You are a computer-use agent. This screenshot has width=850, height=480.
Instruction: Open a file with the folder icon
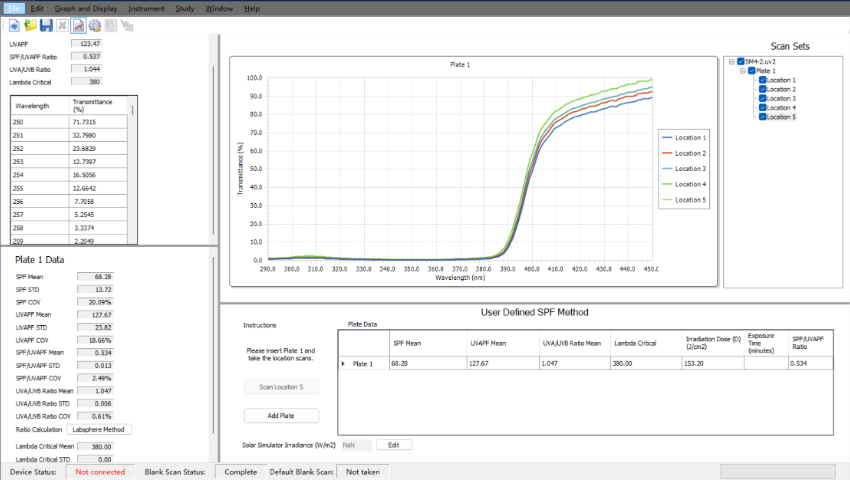point(30,25)
